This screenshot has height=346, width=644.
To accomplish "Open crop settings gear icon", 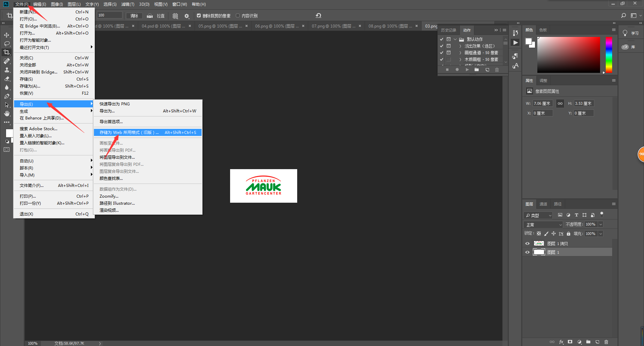I will point(187,16).
